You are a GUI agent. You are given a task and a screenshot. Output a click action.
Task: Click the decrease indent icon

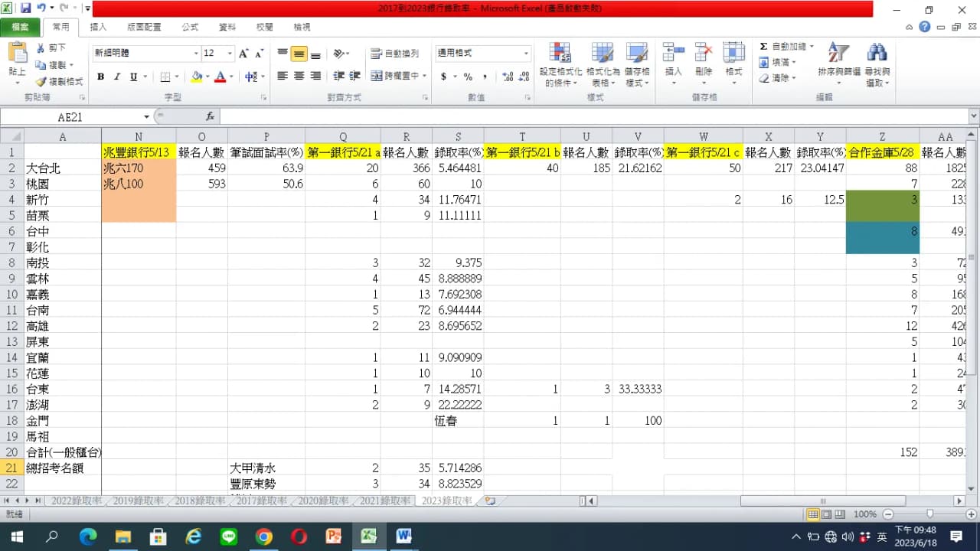(x=337, y=77)
